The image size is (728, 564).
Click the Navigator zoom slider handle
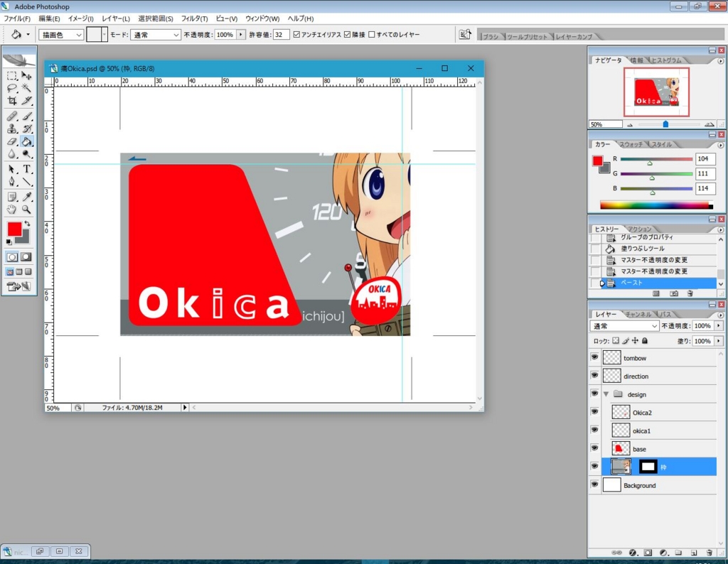pos(665,124)
